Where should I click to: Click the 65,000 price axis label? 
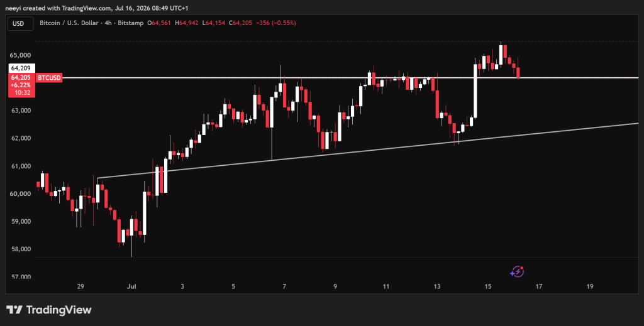[x=21, y=55]
